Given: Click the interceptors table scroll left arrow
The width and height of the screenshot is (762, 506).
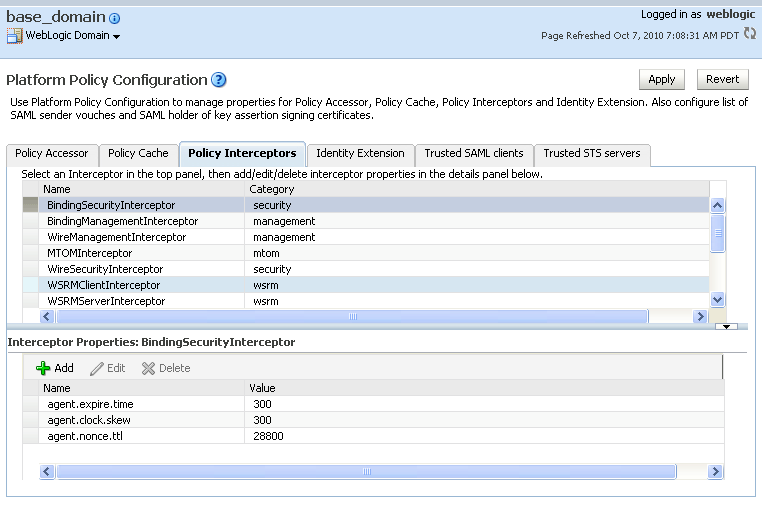Looking at the screenshot, I should [x=47, y=316].
